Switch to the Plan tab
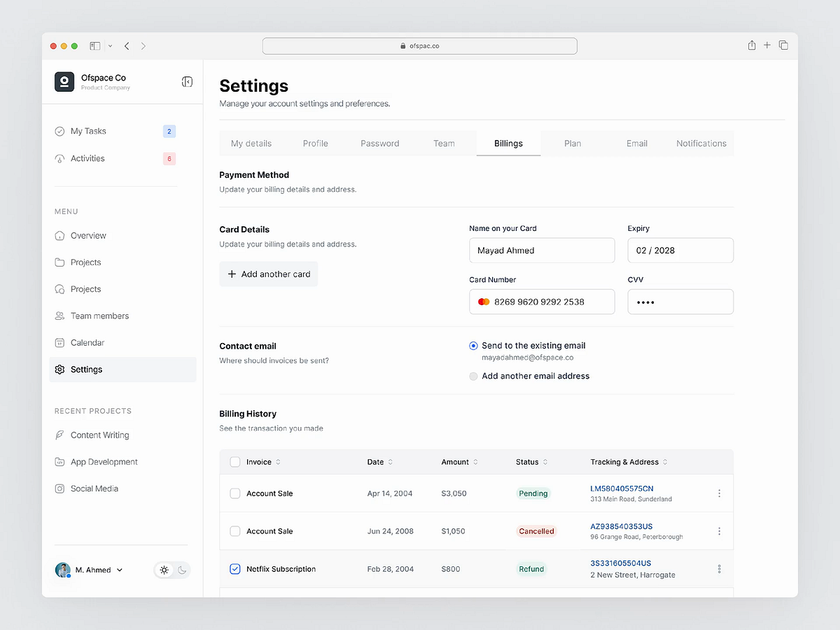This screenshot has height=630, width=840. click(573, 143)
